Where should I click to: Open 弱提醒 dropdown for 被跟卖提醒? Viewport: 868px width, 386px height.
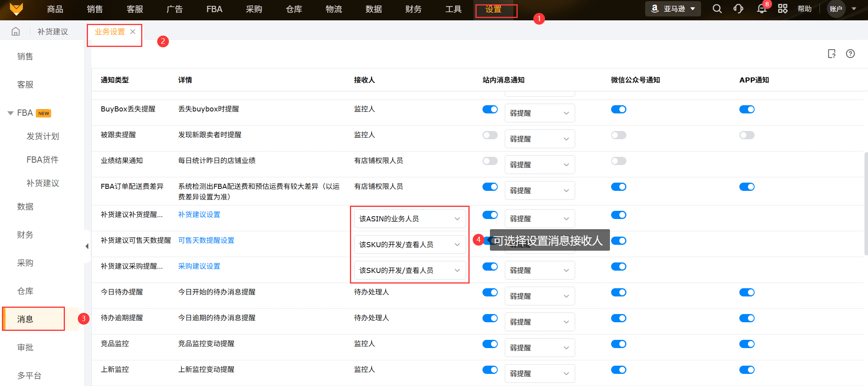[540, 139]
